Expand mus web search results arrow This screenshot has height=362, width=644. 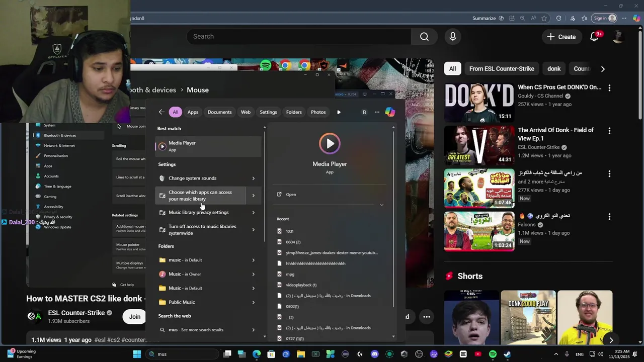(253, 330)
